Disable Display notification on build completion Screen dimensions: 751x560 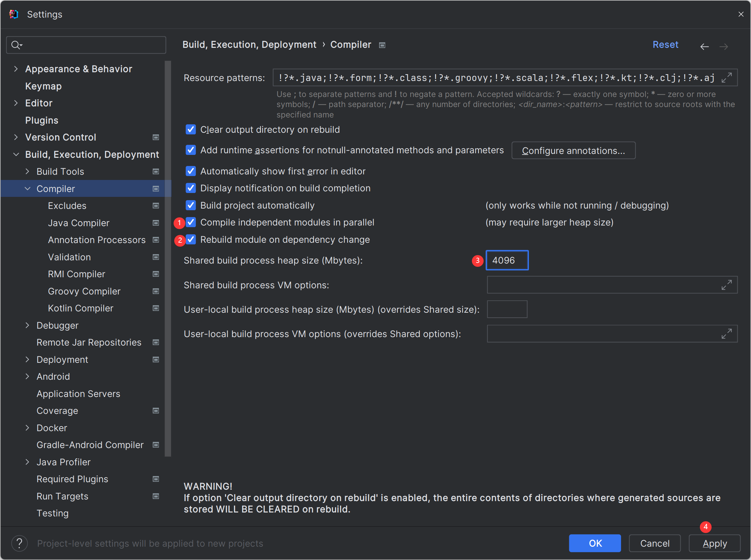pos(191,188)
